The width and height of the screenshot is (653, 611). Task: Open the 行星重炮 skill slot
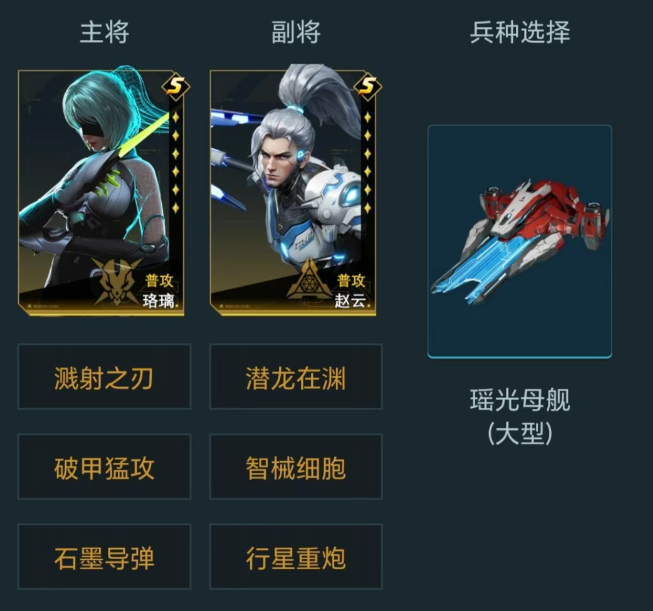[296, 556]
